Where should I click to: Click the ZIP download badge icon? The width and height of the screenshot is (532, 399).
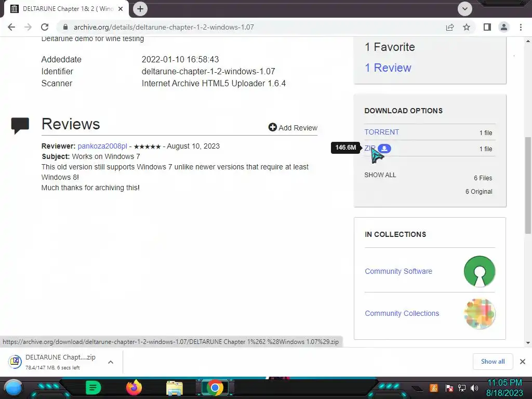pos(384,148)
